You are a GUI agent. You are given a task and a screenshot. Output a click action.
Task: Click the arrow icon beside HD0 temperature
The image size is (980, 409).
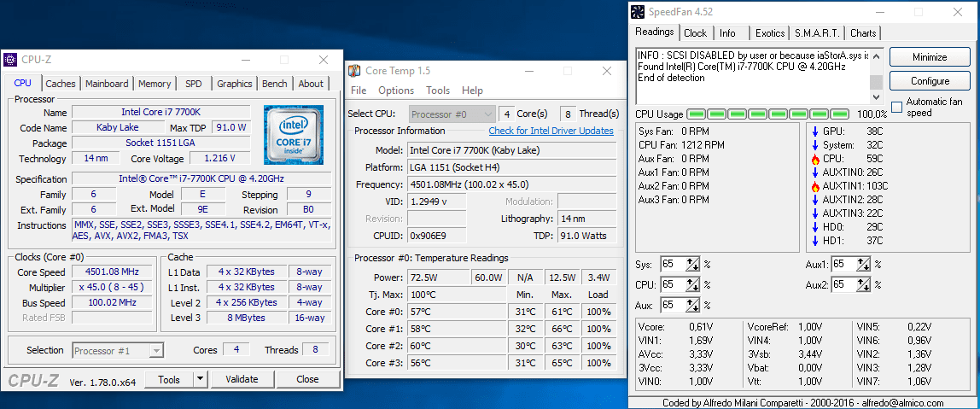pyautogui.click(x=815, y=227)
